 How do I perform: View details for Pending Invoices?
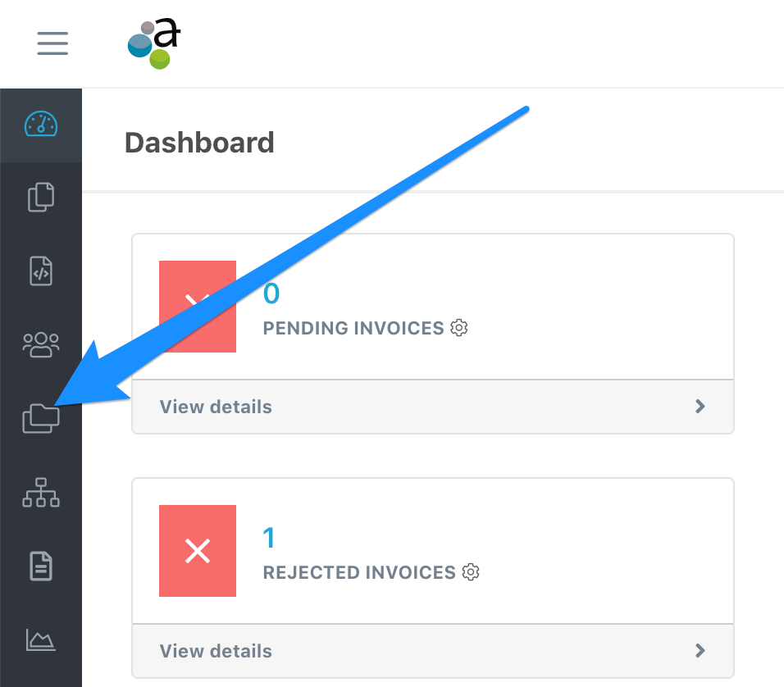click(x=216, y=407)
